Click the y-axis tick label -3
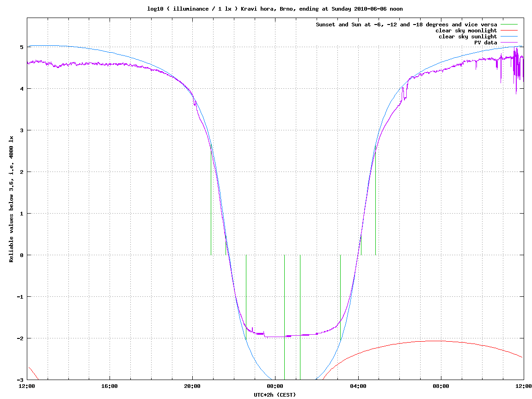The height and width of the screenshot is (399, 532). click(20, 380)
